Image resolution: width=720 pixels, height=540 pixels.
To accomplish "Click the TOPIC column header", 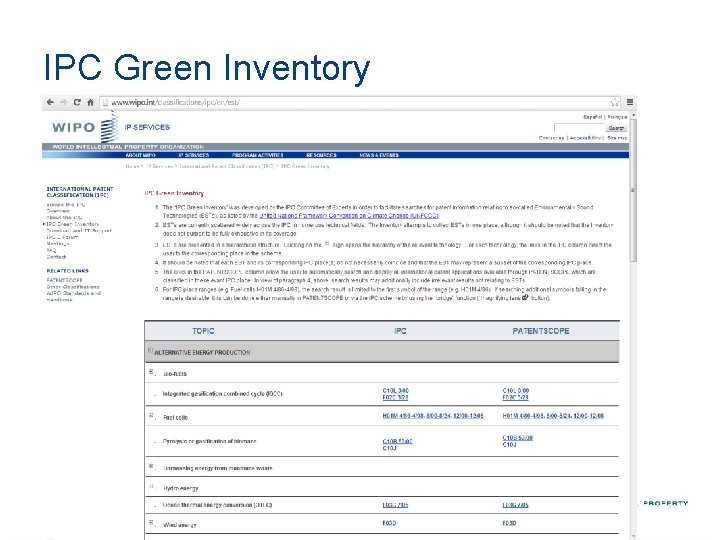I will (x=203, y=331).
